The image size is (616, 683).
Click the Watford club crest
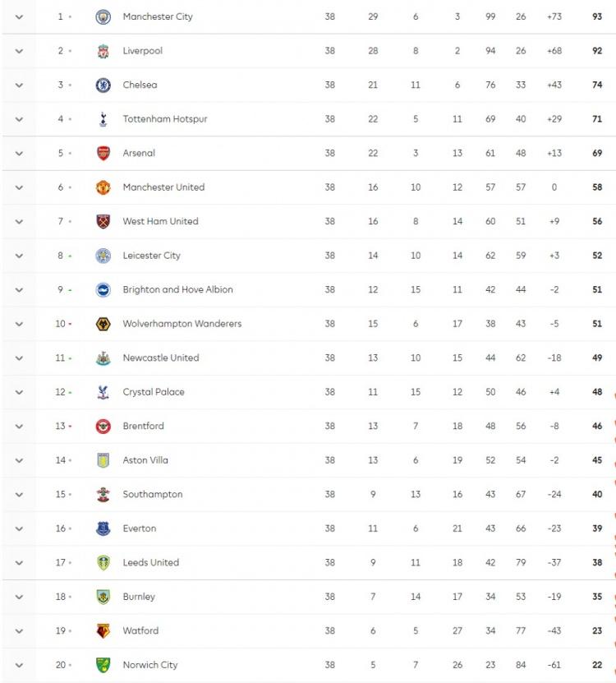click(103, 630)
